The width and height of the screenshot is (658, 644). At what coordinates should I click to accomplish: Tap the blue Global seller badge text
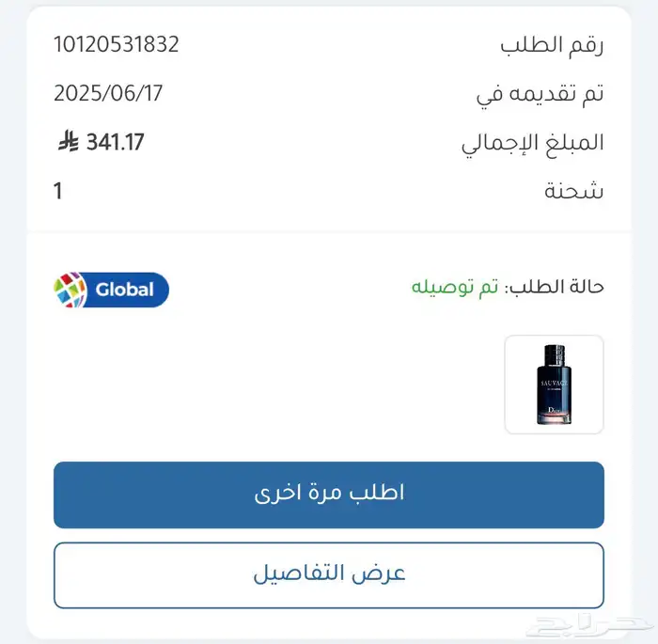(124, 291)
